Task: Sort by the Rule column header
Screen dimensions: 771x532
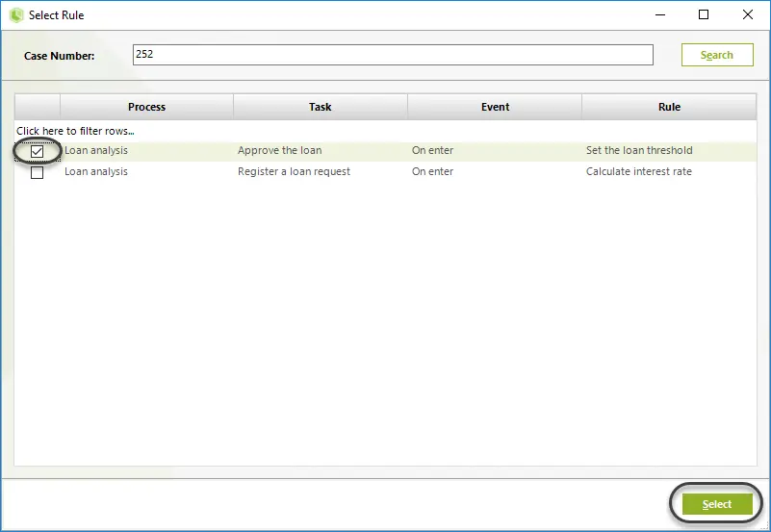Action: point(669,107)
